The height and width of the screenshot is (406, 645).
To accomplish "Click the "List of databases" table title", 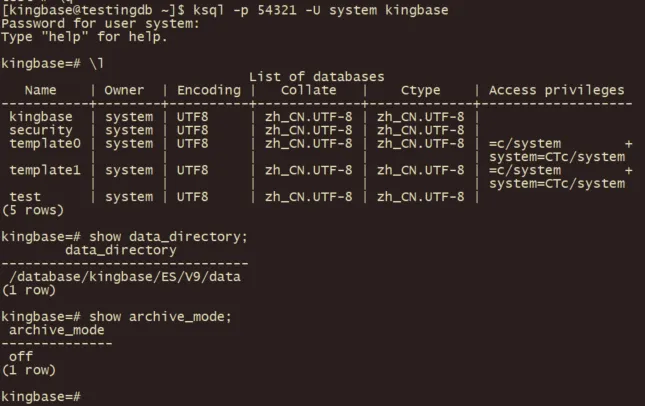I will pos(316,77).
